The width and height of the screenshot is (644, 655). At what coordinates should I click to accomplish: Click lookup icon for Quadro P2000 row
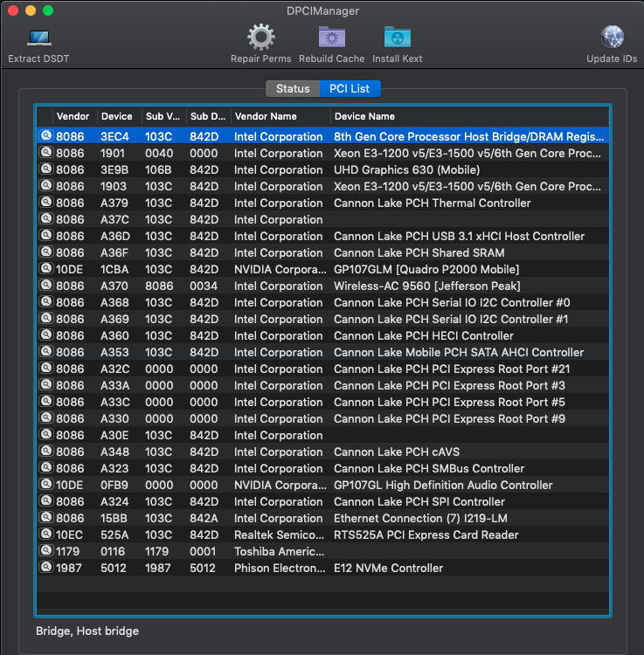(x=46, y=269)
